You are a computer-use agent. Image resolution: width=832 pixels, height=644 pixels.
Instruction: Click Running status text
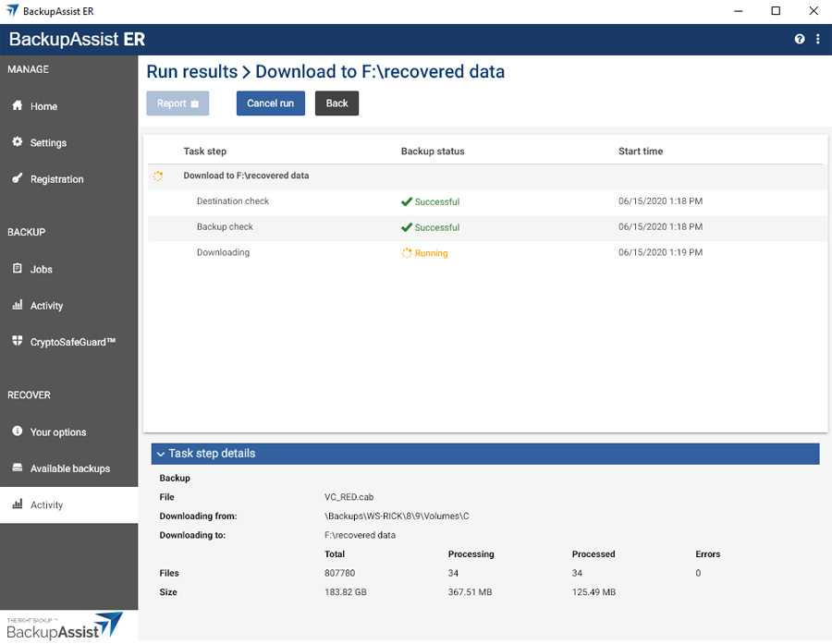pos(432,253)
